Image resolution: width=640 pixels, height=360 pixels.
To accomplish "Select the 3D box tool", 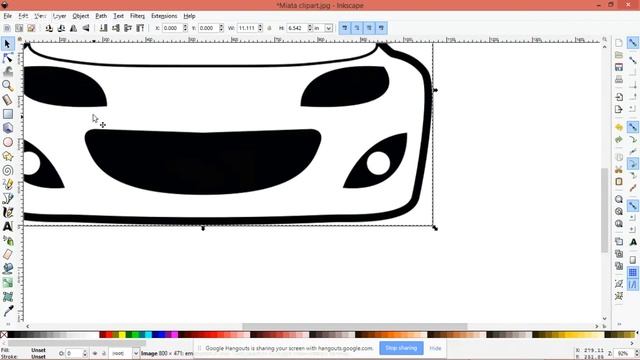I will click(x=7, y=128).
